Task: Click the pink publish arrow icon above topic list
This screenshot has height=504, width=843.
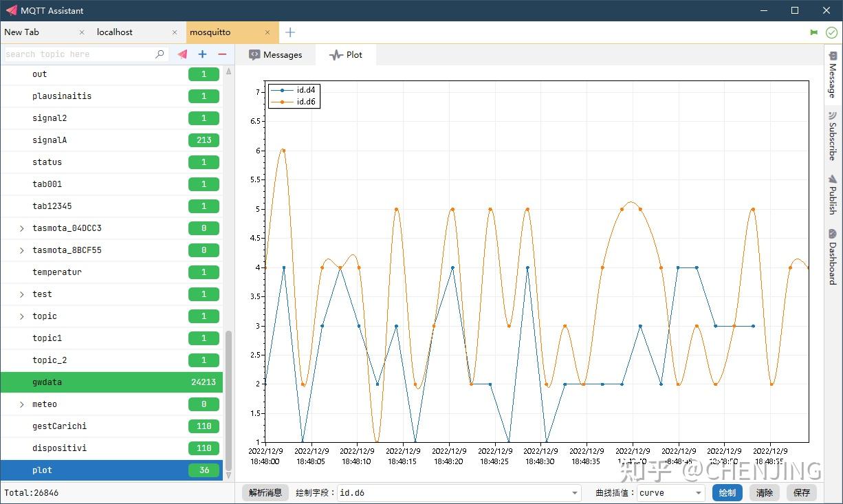Action: (x=181, y=54)
